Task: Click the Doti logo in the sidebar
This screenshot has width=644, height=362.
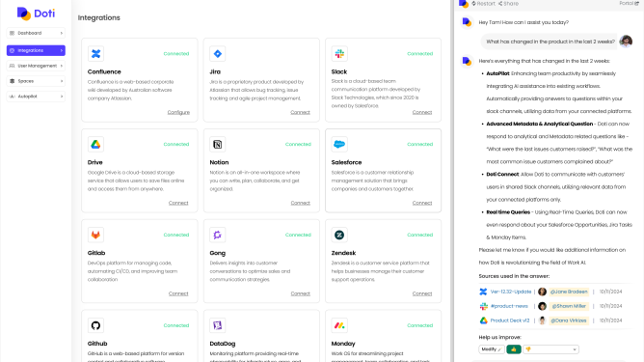Action: coord(36,14)
